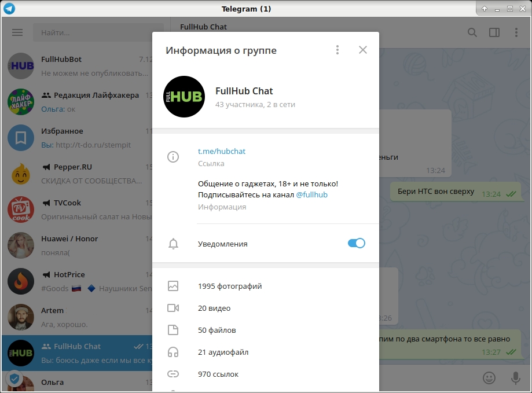The height and width of the screenshot is (393, 532).
Task: Click the headphones audio icon
Action: pos(173,352)
